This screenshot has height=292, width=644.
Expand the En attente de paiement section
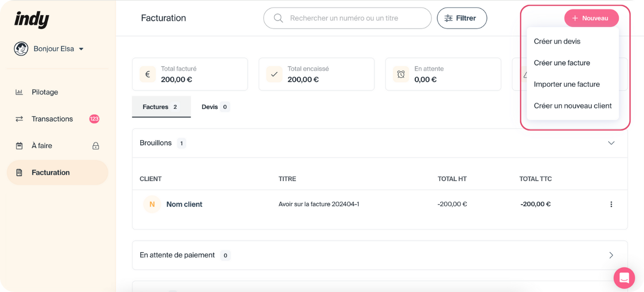pos(611,255)
